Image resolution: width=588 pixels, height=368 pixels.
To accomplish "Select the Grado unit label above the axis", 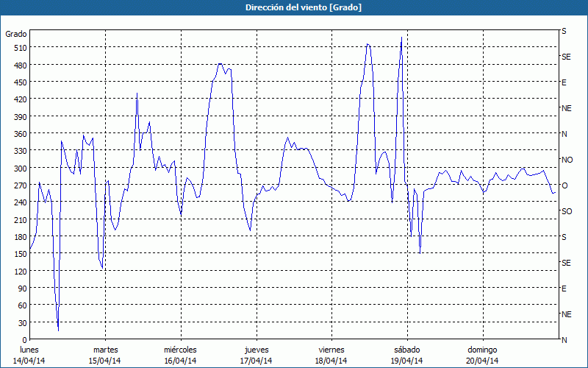I will (x=16, y=34).
